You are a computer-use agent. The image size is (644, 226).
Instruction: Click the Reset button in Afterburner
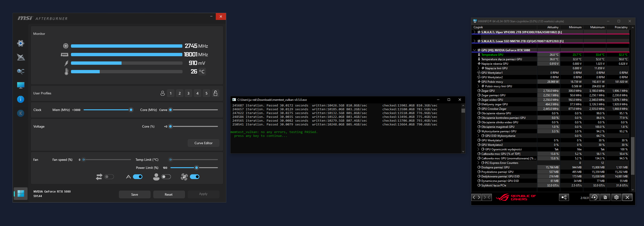[169, 194]
